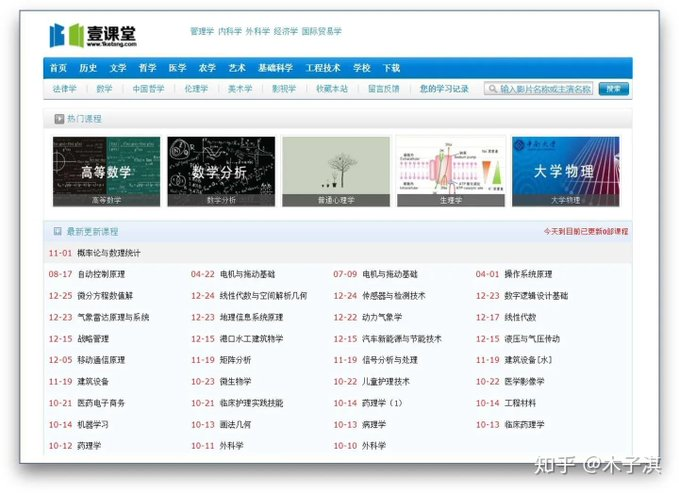Select 文学 in the blue navigation bar

point(118,68)
